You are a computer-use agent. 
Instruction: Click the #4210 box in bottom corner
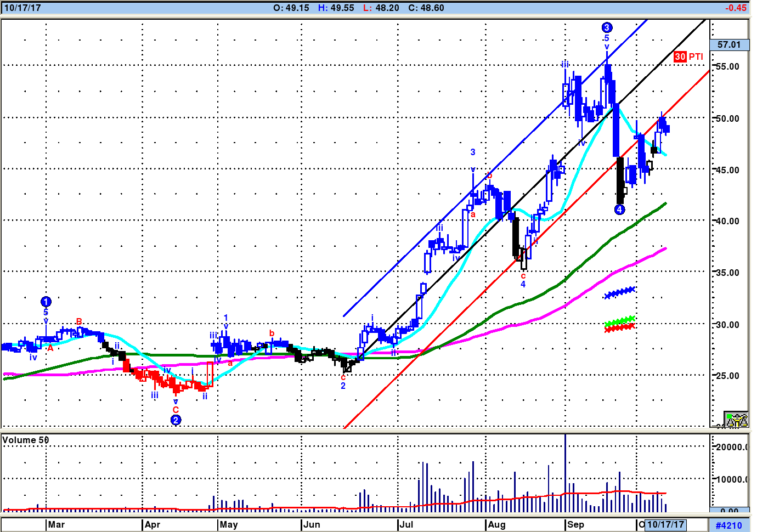729,525
